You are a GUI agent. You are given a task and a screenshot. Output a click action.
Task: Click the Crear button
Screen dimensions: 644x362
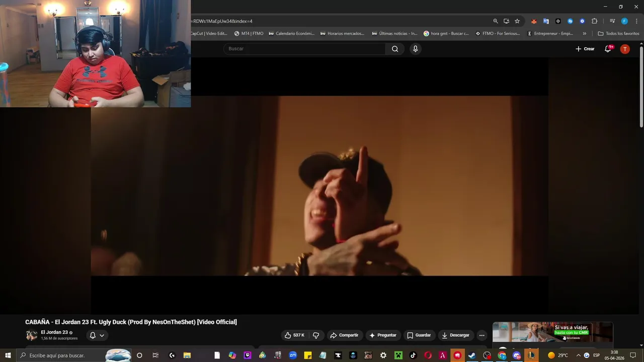tap(585, 49)
